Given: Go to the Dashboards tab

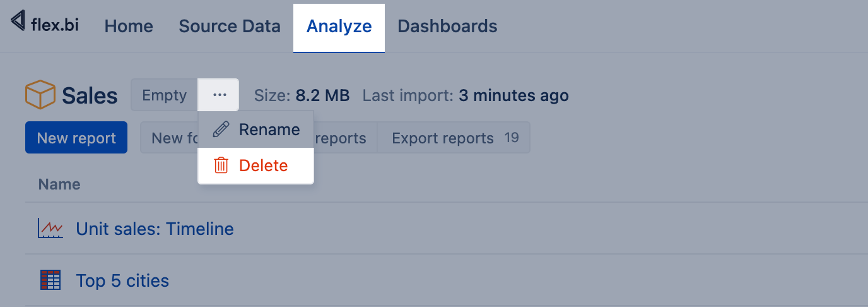Looking at the screenshot, I should [447, 27].
